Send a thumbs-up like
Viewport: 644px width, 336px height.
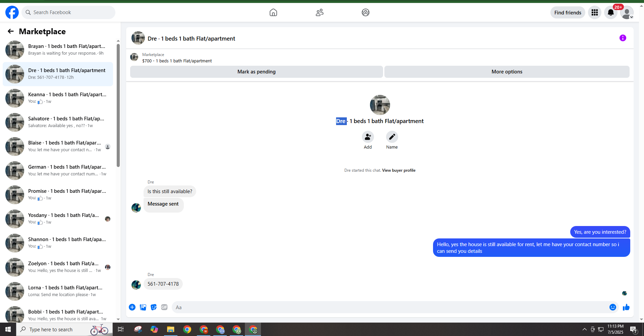626,307
